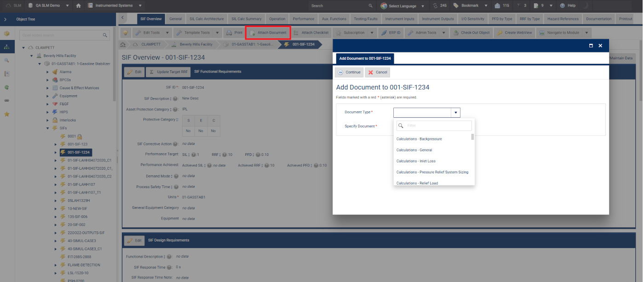The height and width of the screenshot is (282, 644).
Task: Expand the Alarms tree node
Action: (48, 72)
